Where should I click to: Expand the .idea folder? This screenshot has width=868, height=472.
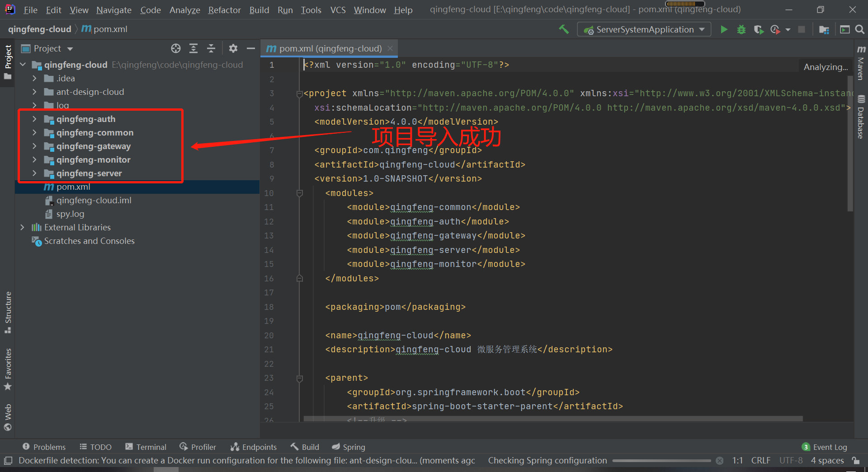(34, 78)
